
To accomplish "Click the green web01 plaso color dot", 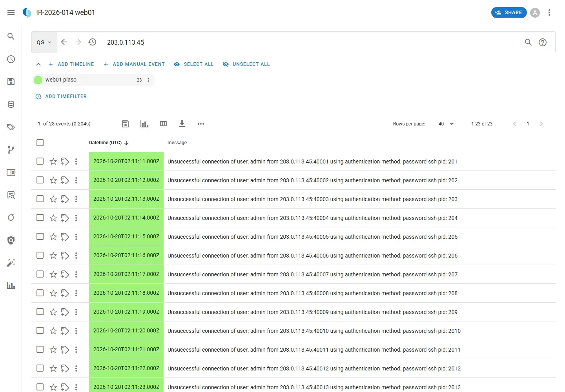I will pyautogui.click(x=38, y=80).
